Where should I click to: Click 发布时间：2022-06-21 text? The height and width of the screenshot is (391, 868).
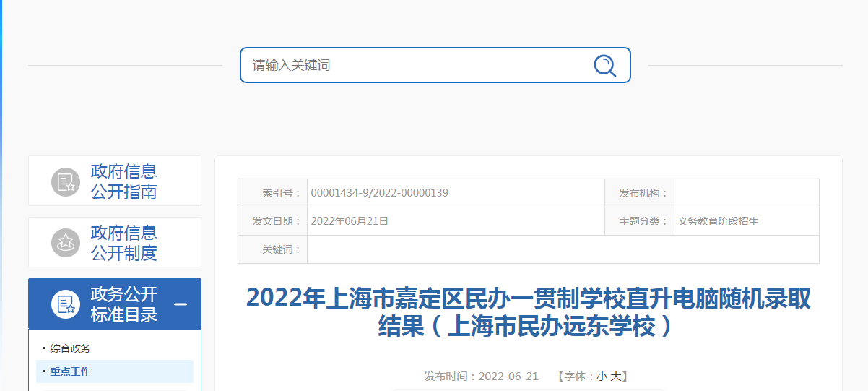(481, 377)
